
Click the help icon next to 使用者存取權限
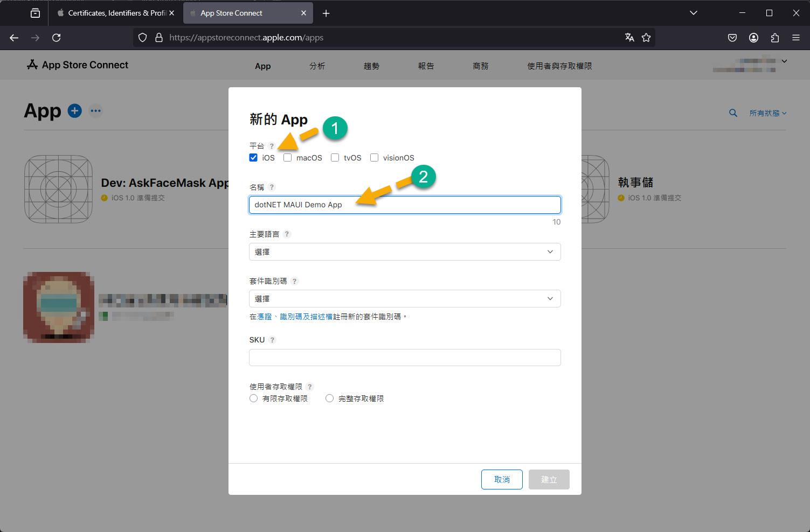309,387
